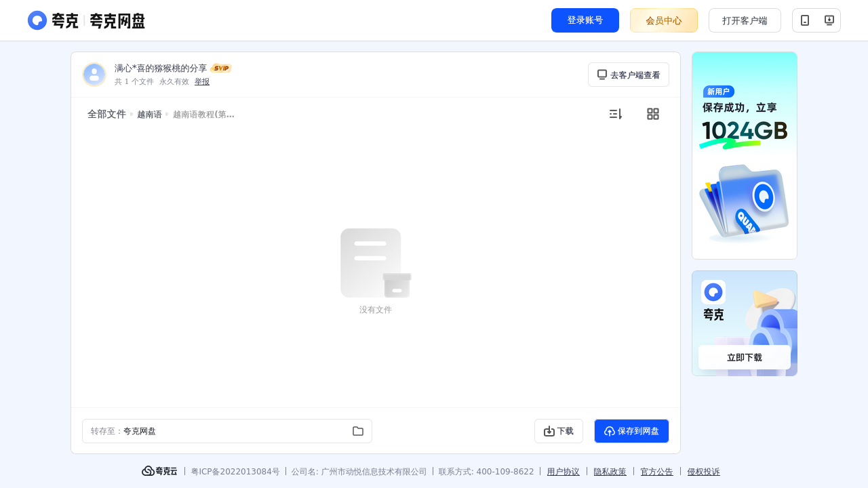Click 立即下载 in the ad card
The height and width of the screenshot is (488, 868).
pos(745,357)
